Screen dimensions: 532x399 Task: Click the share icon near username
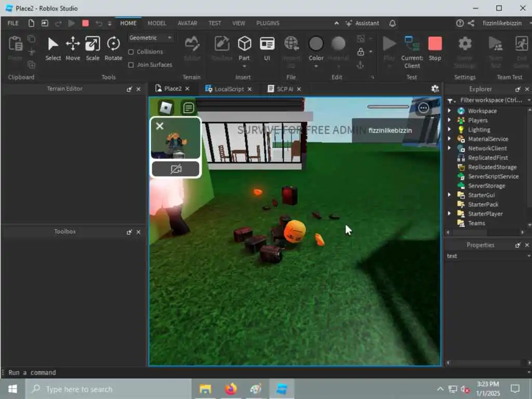[471, 23]
